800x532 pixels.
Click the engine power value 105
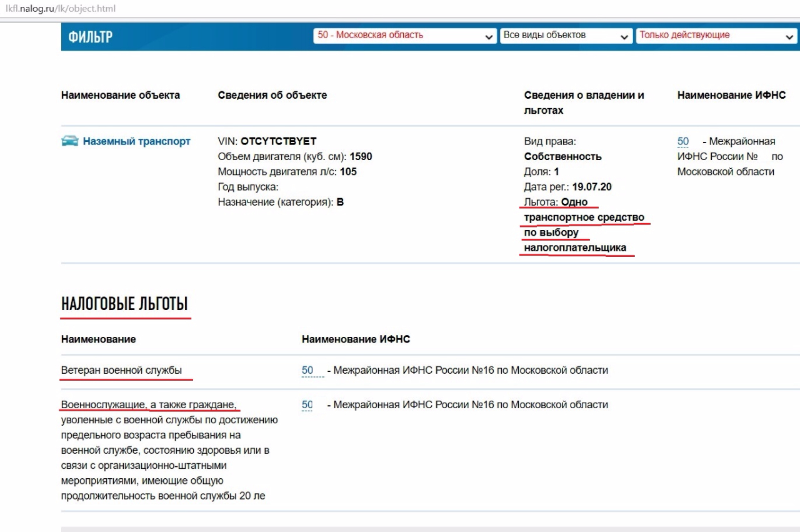point(348,171)
